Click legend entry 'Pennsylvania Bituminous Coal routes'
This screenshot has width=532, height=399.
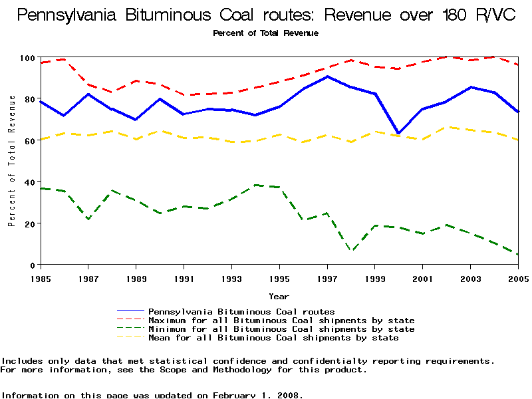pos(241,311)
